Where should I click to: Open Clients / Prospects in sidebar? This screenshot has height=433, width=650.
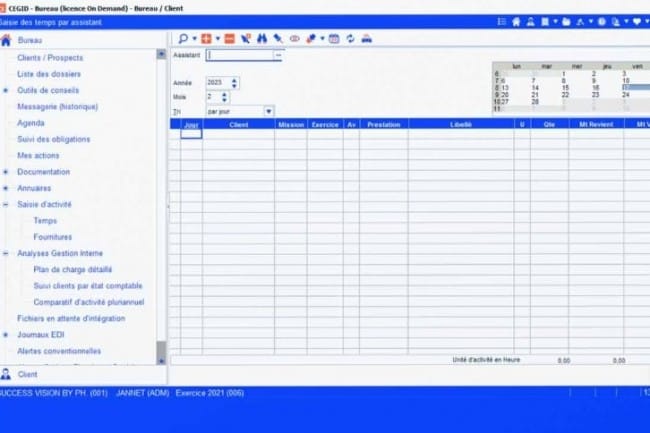point(50,58)
